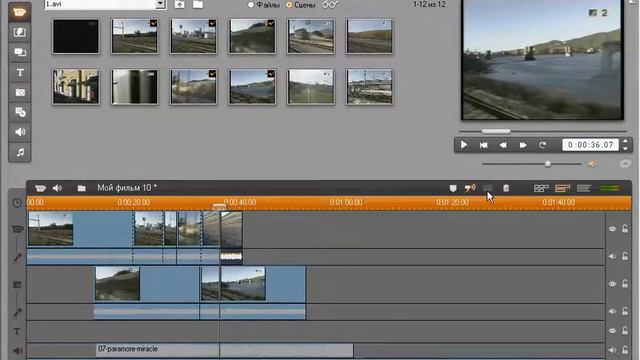Hide the main video track (eye icon)
Image resolution: width=640 pixels, height=360 pixels.
[612, 229]
